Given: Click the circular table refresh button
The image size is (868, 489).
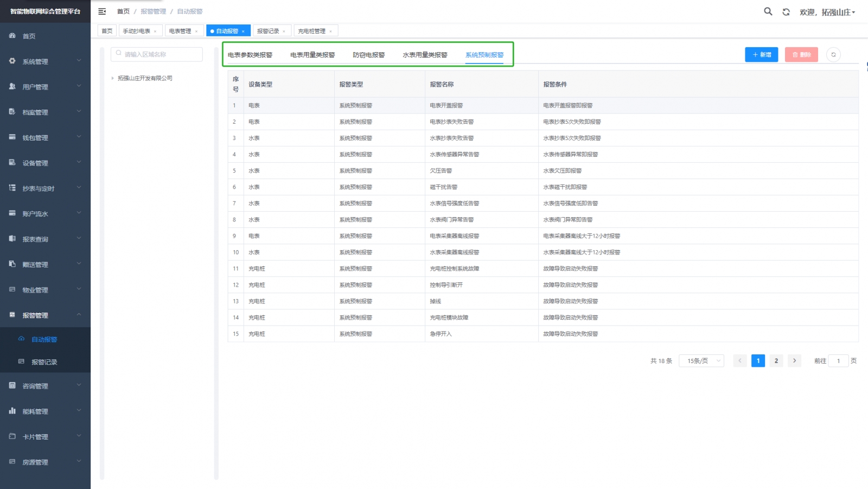Looking at the screenshot, I should (x=833, y=55).
